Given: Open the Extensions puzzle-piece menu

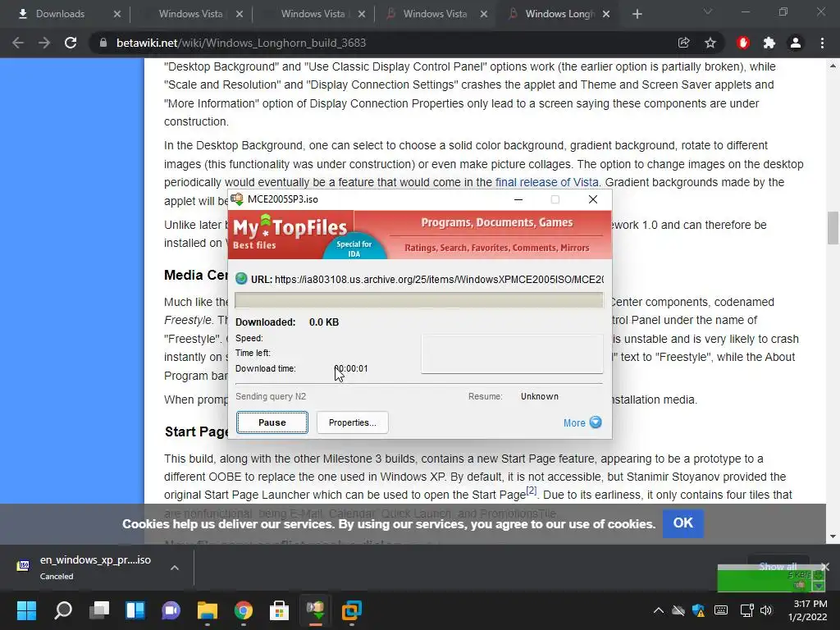Looking at the screenshot, I should coord(769,43).
